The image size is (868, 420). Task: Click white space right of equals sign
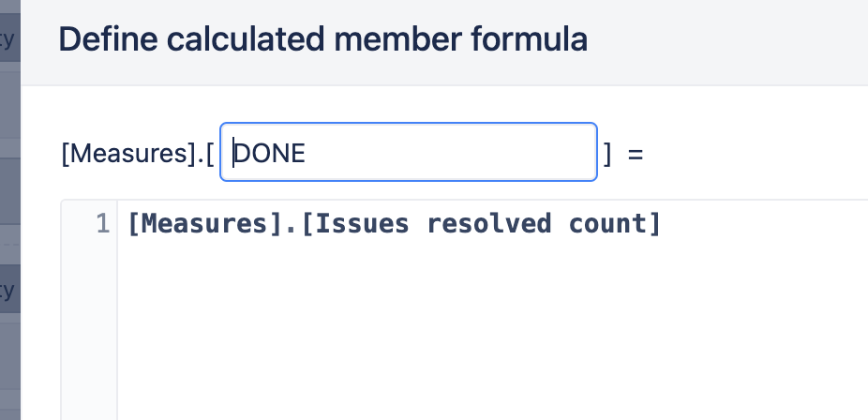[753, 154]
